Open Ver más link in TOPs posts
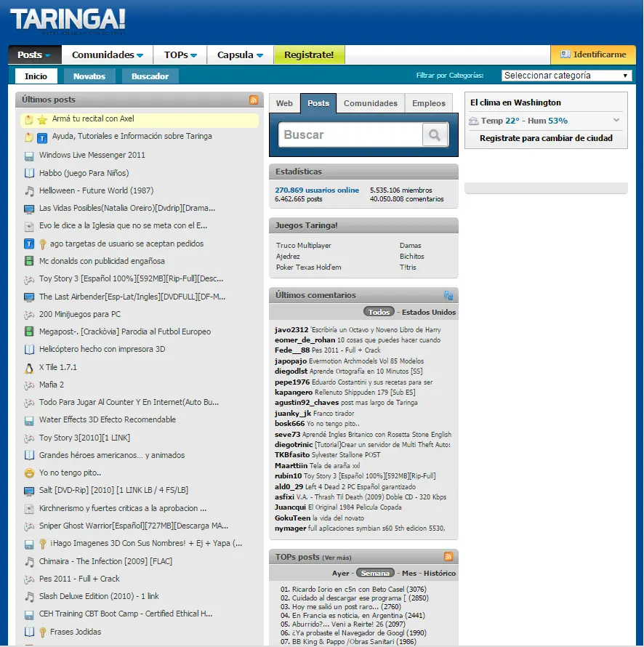Viewport: 644px width, 647px height. pyautogui.click(x=337, y=558)
